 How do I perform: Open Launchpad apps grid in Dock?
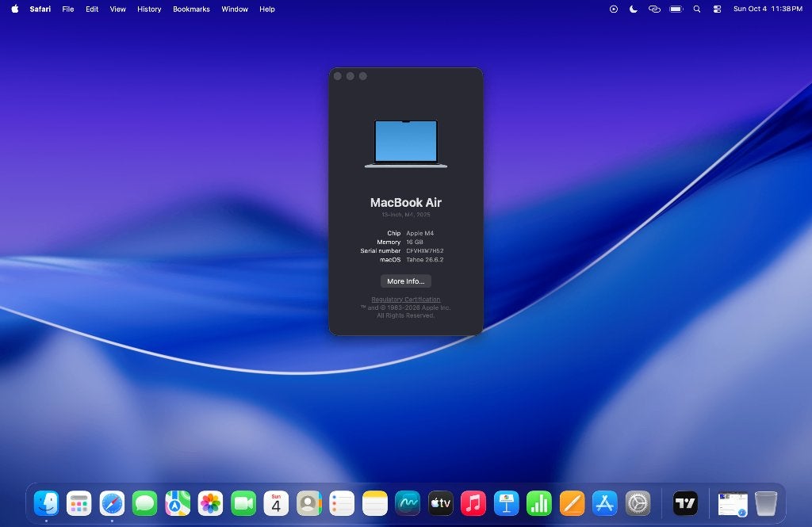[79, 503]
